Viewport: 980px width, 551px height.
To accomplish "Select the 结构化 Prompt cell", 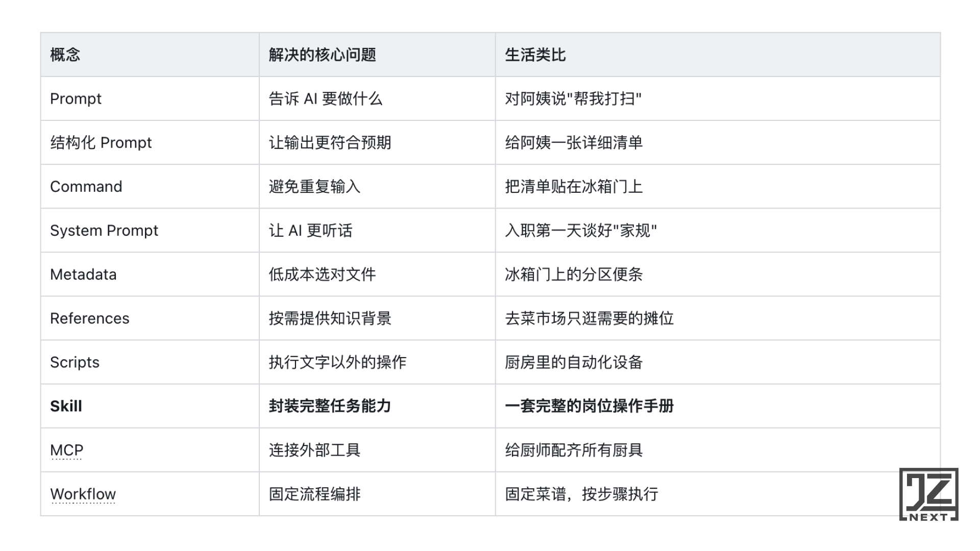I will point(101,142).
